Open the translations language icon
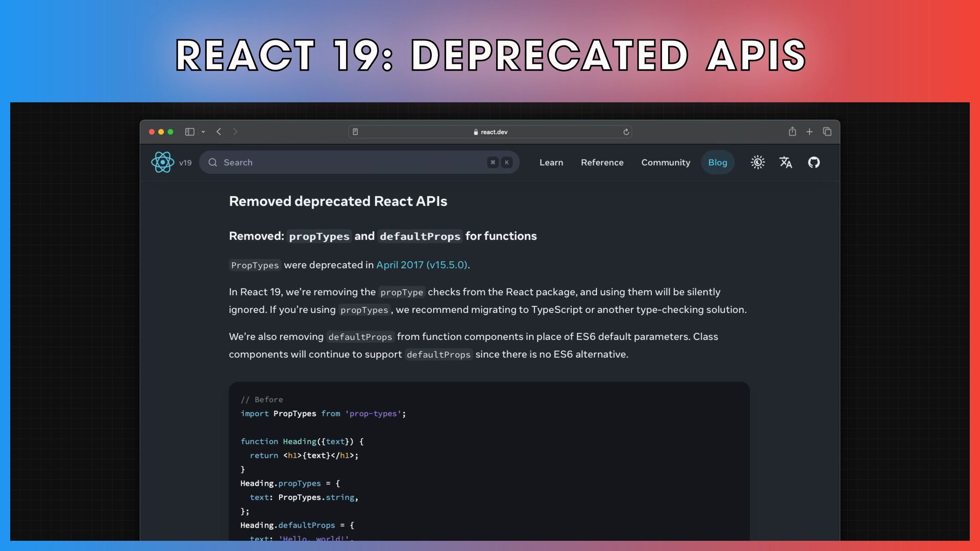 tap(786, 162)
